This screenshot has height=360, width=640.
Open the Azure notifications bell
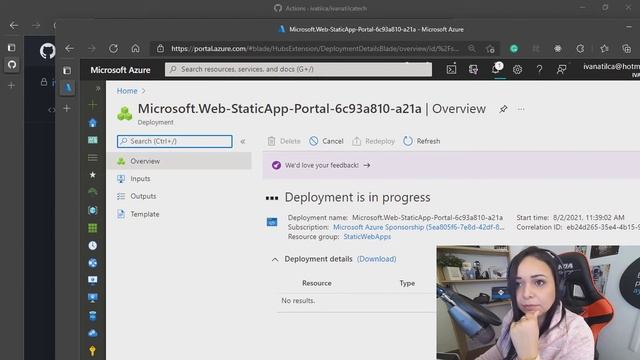tap(496, 69)
